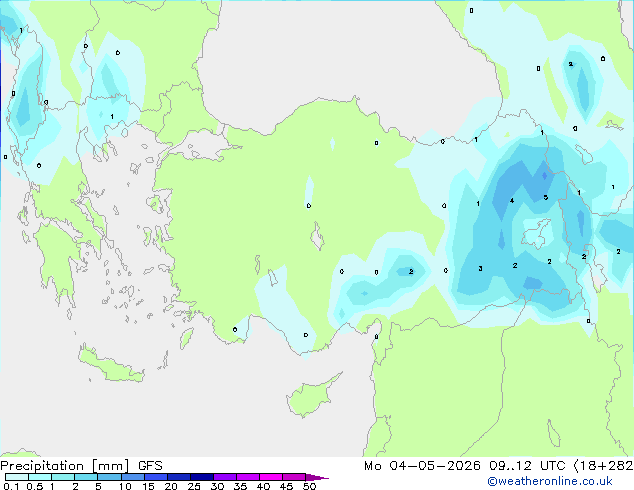Click the Crete island on the map

click(x=111, y=366)
